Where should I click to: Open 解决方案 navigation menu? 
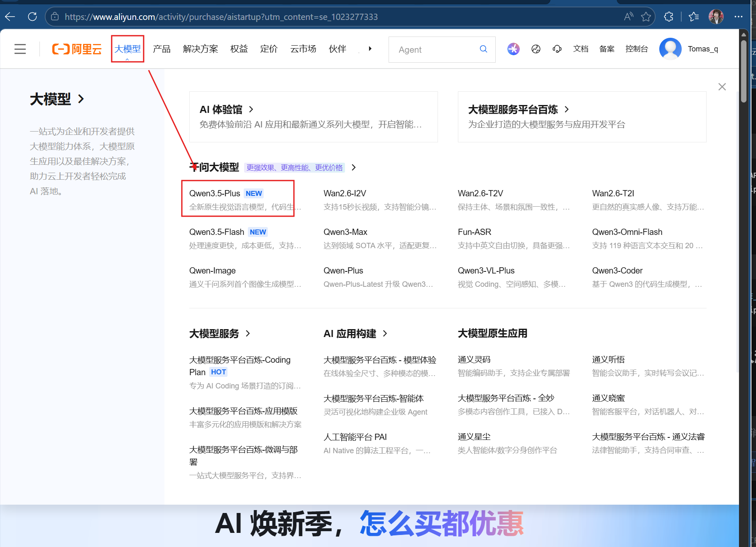[201, 49]
